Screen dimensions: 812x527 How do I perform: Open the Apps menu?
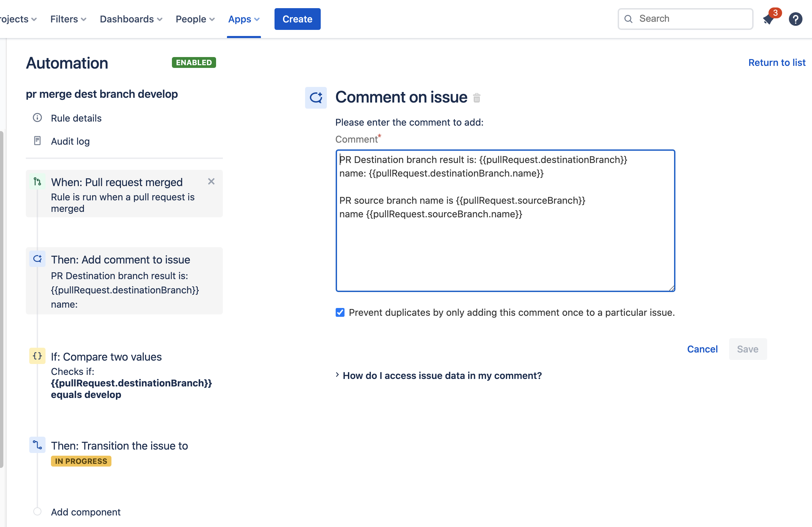click(x=244, y=19)
